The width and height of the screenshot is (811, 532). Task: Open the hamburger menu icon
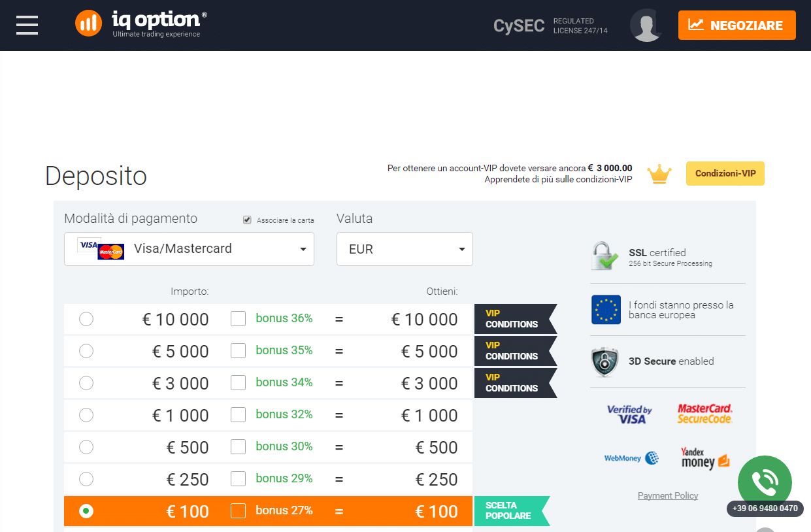(x=27, y=25)
